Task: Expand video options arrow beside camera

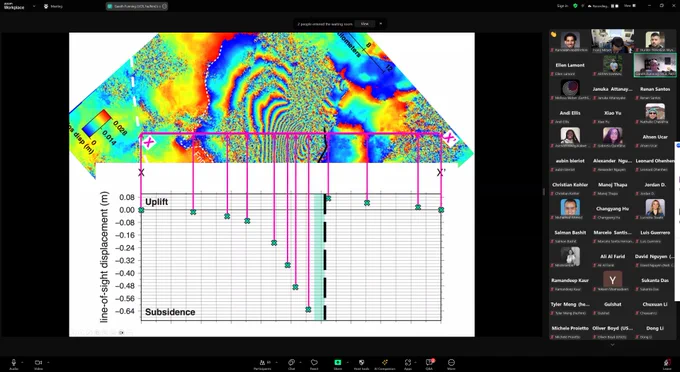Action: (48, 362)
